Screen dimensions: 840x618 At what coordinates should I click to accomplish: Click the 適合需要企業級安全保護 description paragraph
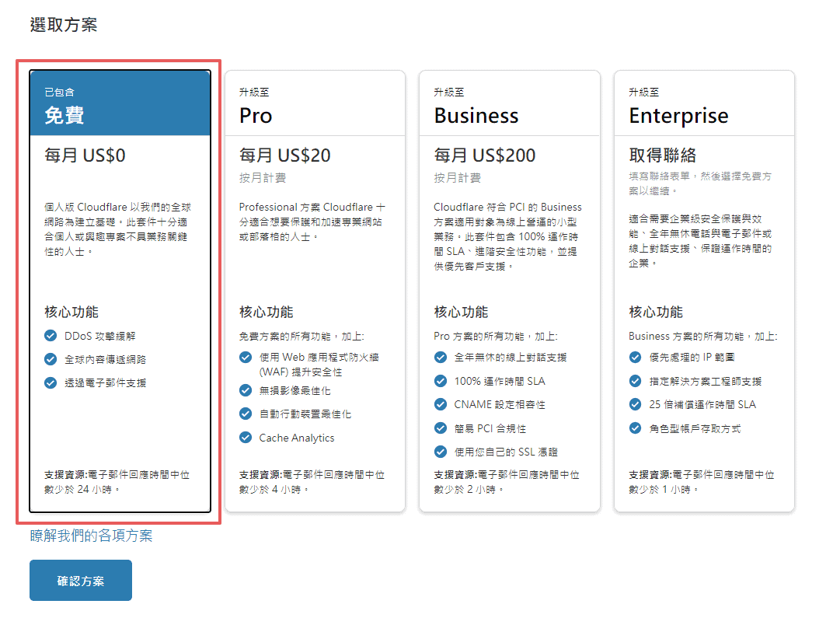pyautogui.click(x=700, y=241)
